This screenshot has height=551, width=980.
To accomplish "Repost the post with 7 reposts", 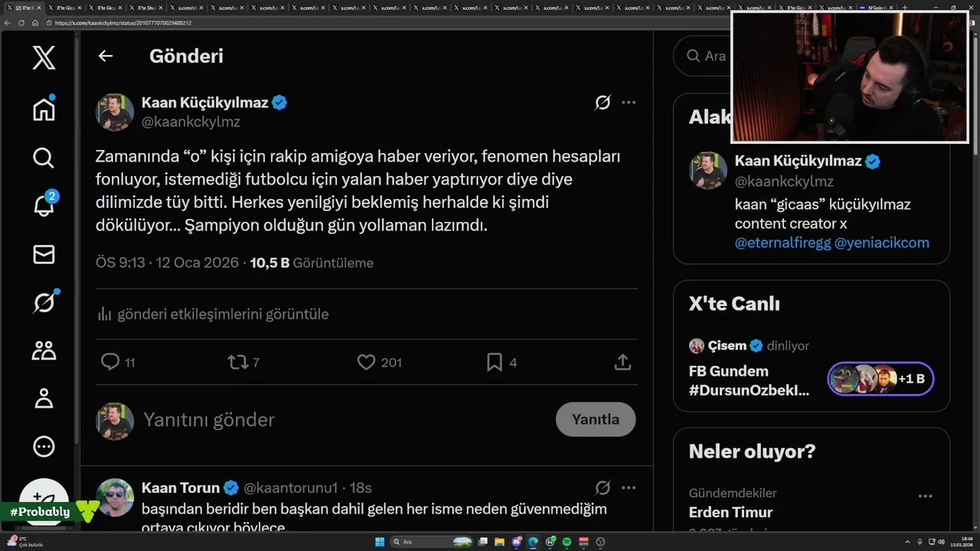I will pos(237,362).
